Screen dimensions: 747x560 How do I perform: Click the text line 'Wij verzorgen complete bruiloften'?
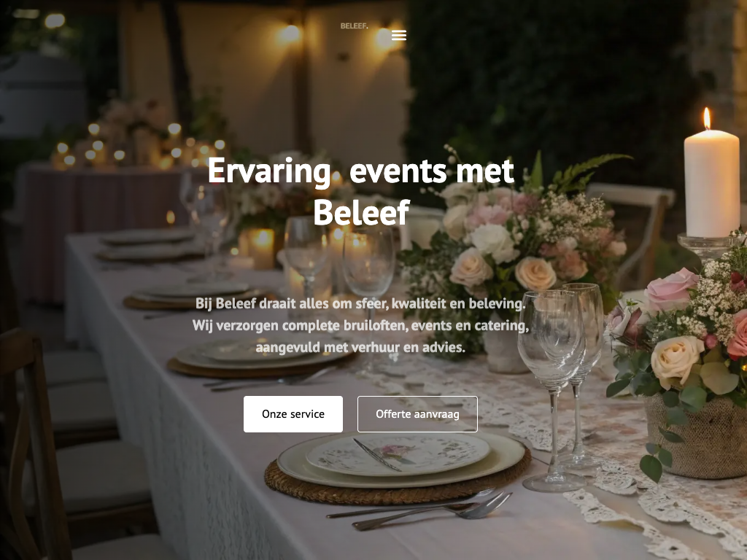tap(360, 326)
